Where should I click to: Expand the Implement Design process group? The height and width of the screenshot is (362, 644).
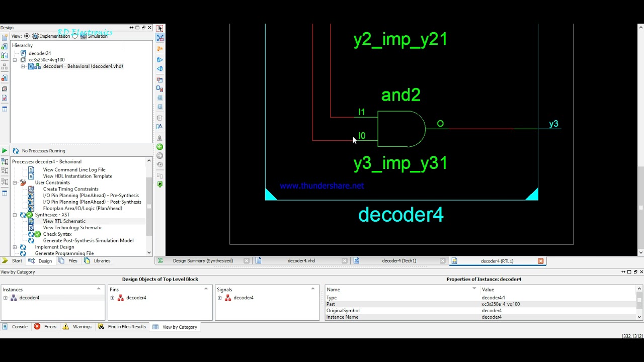point(15,247)
